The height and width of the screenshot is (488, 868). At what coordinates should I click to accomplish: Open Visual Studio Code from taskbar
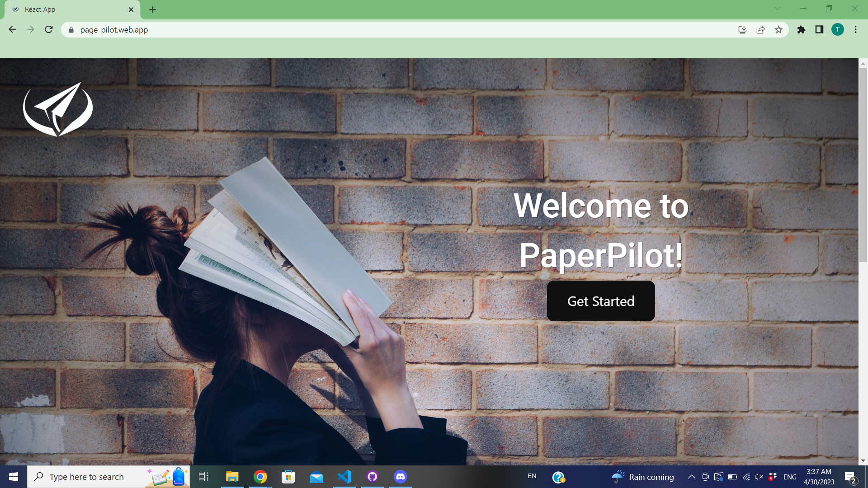[344, 477]
